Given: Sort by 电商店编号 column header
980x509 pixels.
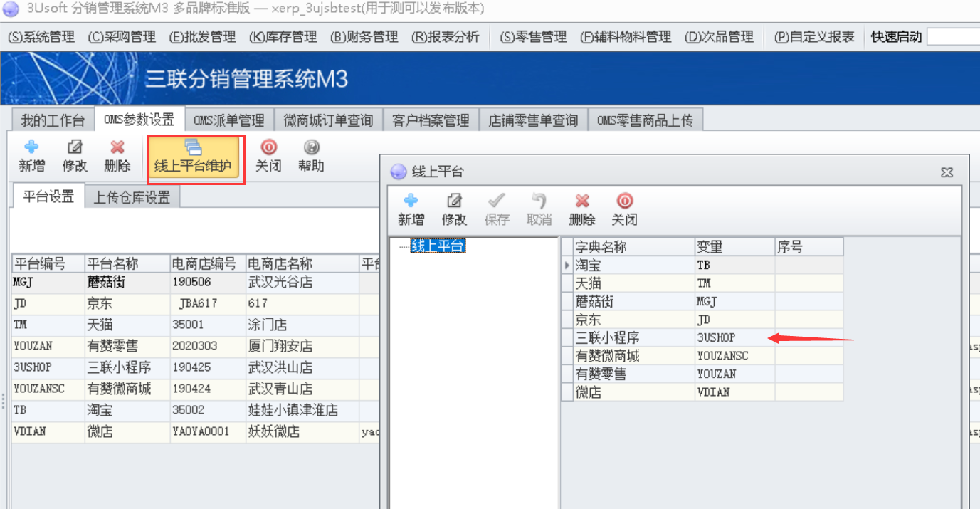Looking at the screenshot, I should pos(208,264).
